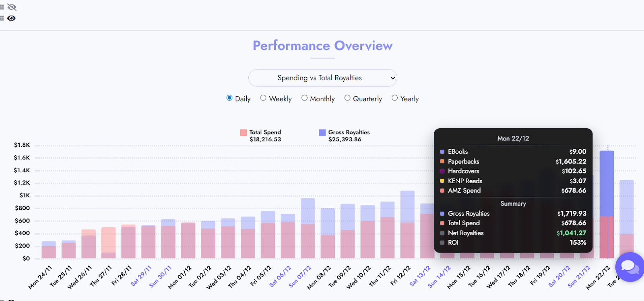Click the purple Gross Royalties legend swatch

pos(321,132)
